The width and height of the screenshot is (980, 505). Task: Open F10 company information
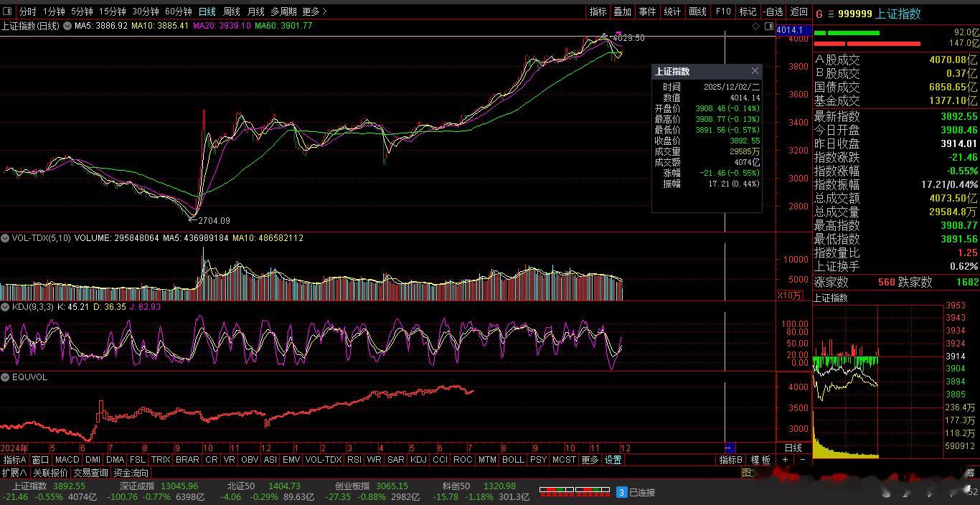(723, 11)
